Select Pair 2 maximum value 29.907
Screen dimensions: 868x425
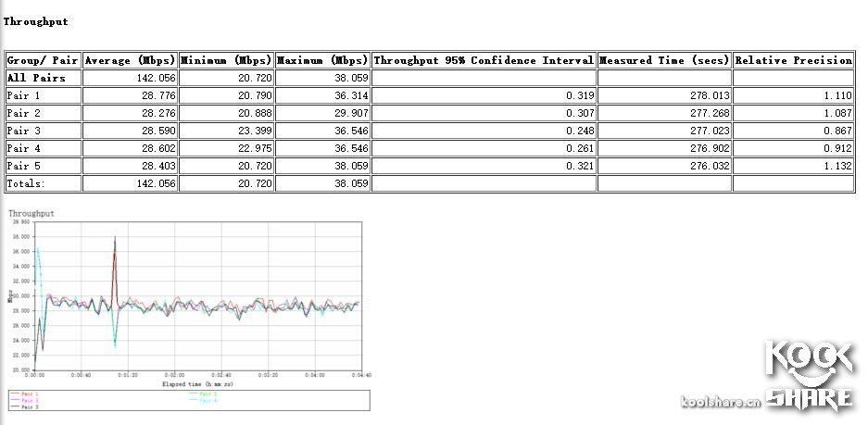[351, 114]
